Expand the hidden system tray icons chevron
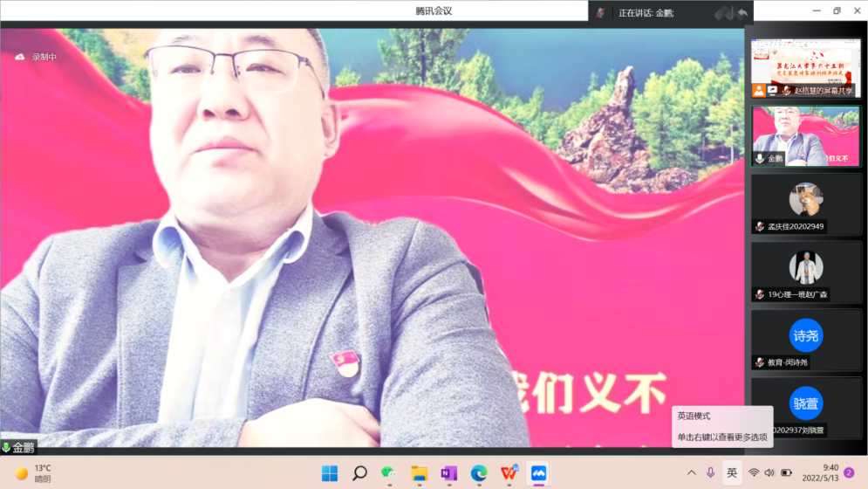Viewport: 868px width, 489px height. [x=692, y=473]
